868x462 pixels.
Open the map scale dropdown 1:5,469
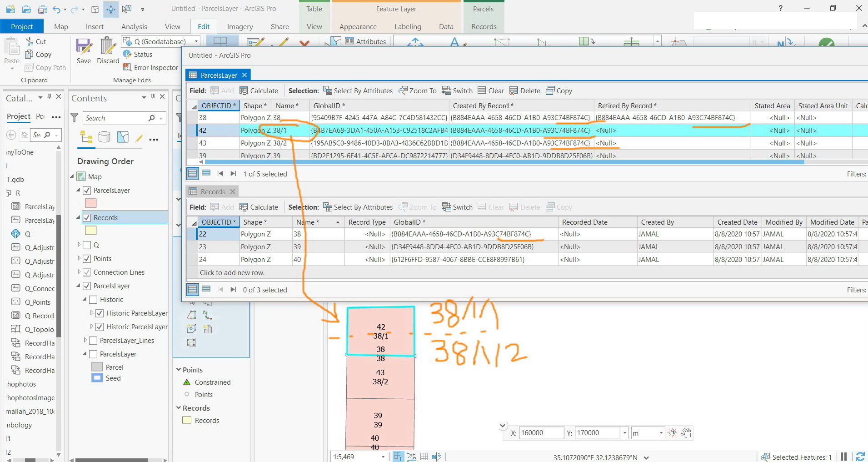click(x=383, y=457)
